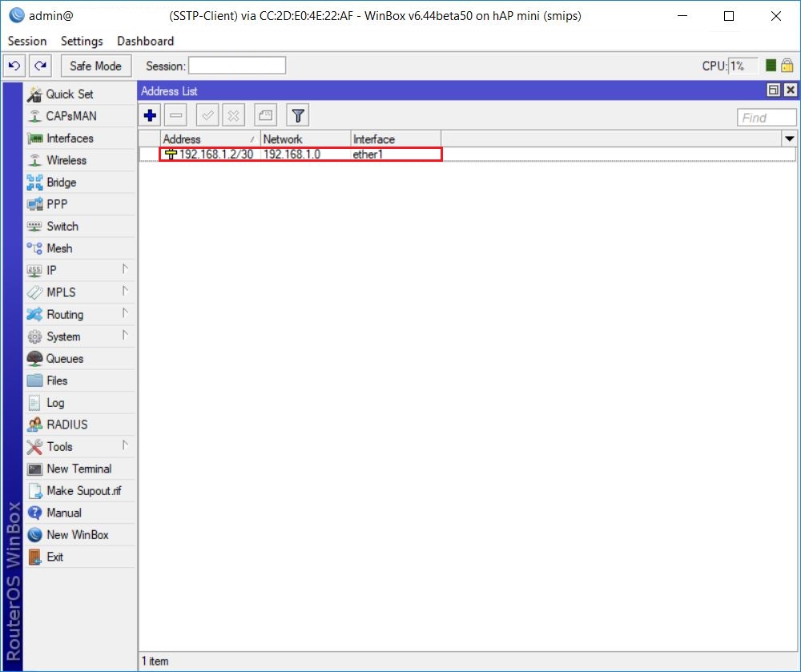Click the green connection status square

pos(771,66)
